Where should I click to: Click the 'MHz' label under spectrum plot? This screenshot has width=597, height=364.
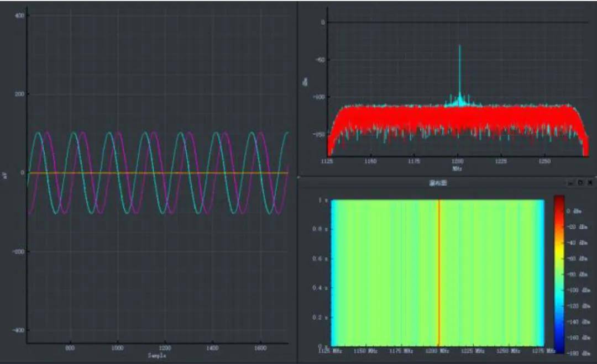pyautogui.click(x=457, y=168)
